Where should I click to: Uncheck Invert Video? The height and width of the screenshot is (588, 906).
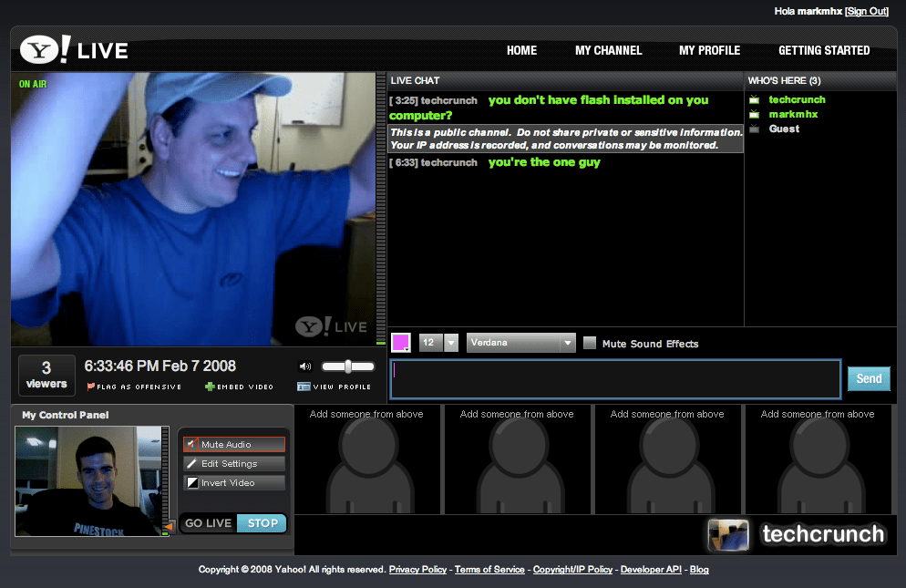233,482
